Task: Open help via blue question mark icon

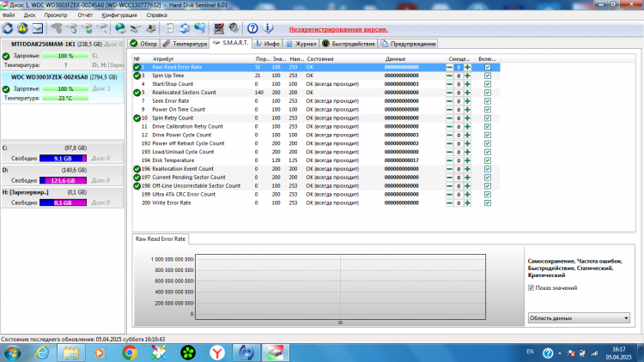Action: [x=252, y=28]
